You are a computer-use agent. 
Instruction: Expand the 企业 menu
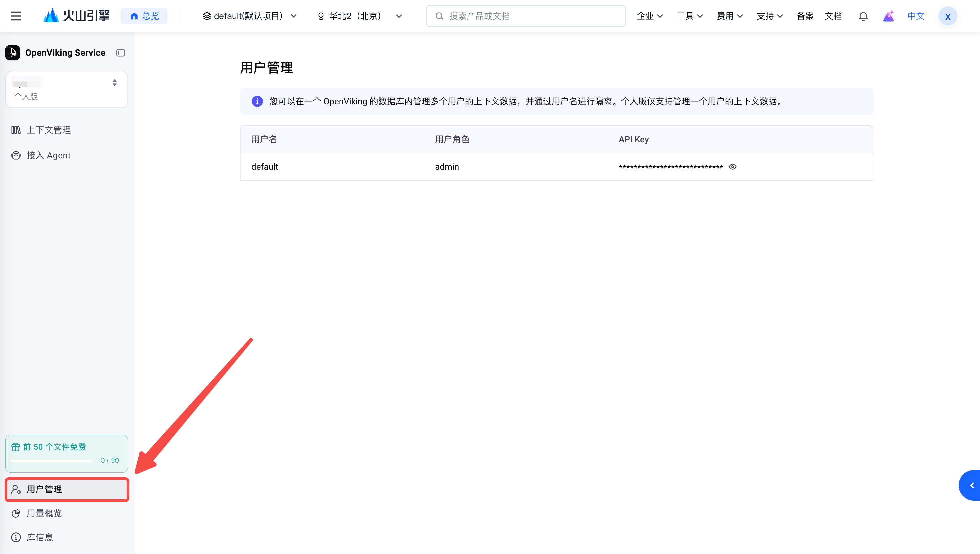click(x=649, y=16)
